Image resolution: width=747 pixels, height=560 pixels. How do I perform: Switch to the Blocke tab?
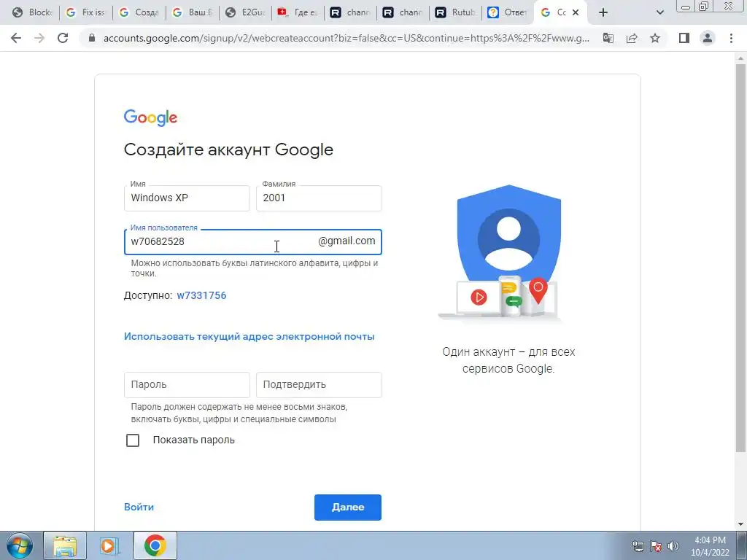pos(32,12)
